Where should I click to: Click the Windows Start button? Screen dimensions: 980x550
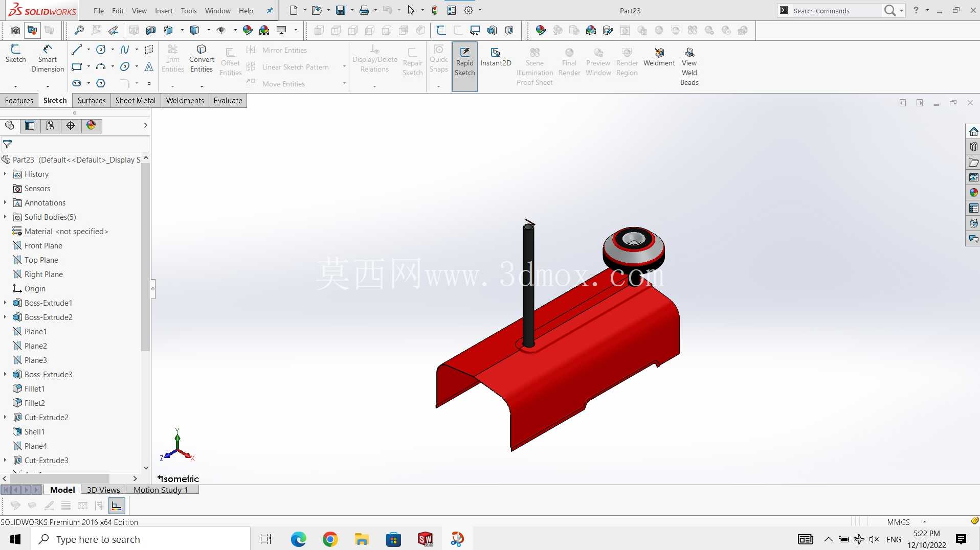tap(15, 539)
